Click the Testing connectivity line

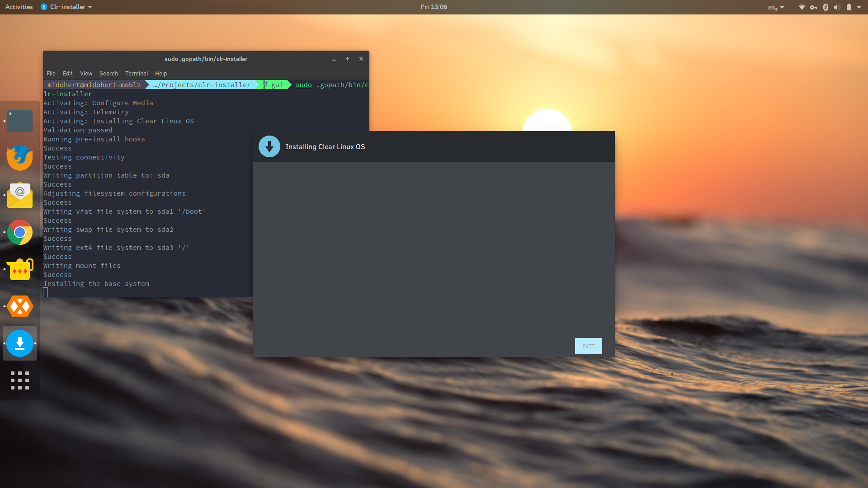pos(84,157)
